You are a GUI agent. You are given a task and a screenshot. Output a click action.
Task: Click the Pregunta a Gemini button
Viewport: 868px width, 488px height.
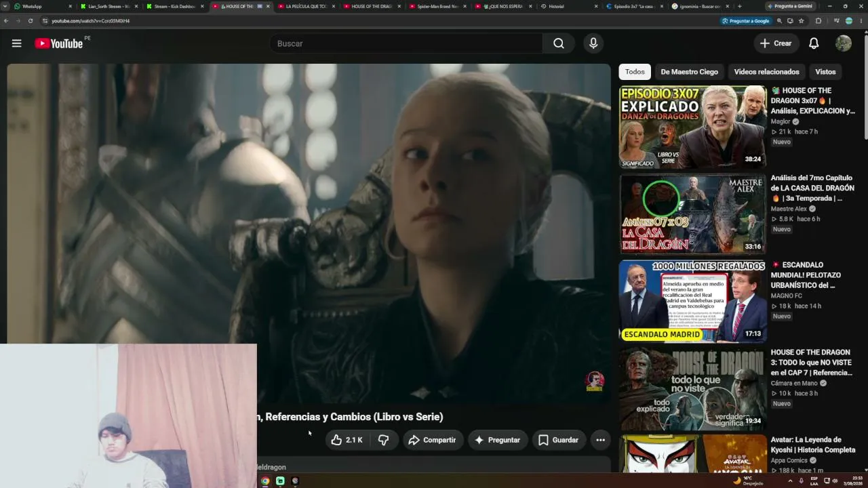tap(789, 6)
